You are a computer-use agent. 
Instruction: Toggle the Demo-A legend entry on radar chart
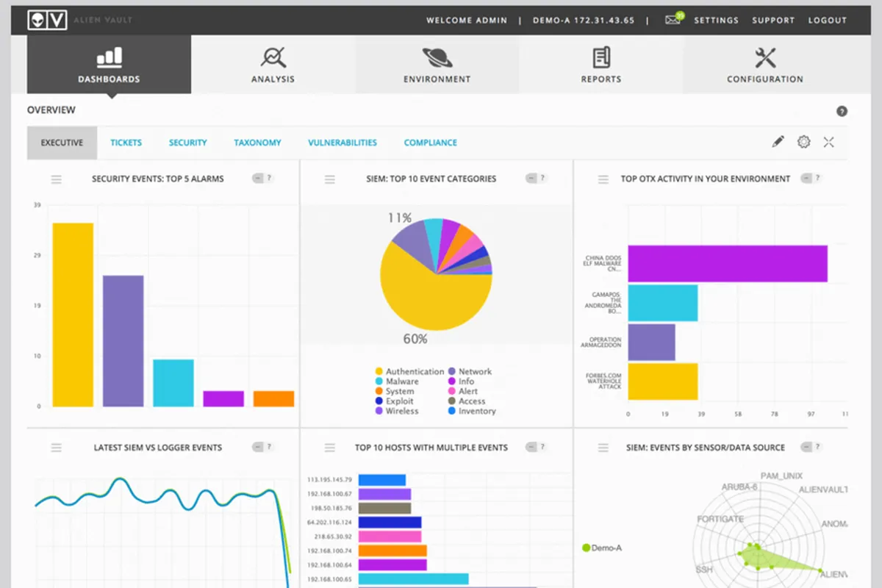(x=601, y=548)
